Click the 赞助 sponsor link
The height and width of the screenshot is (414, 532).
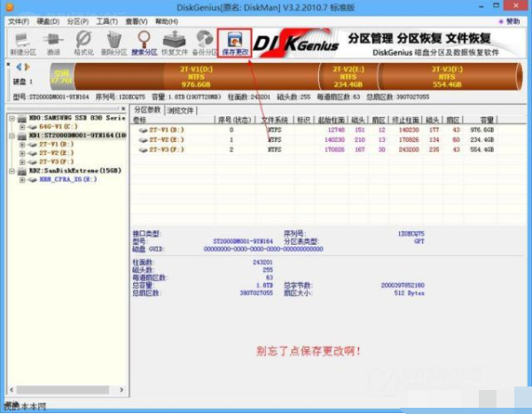tap(510, 21)
